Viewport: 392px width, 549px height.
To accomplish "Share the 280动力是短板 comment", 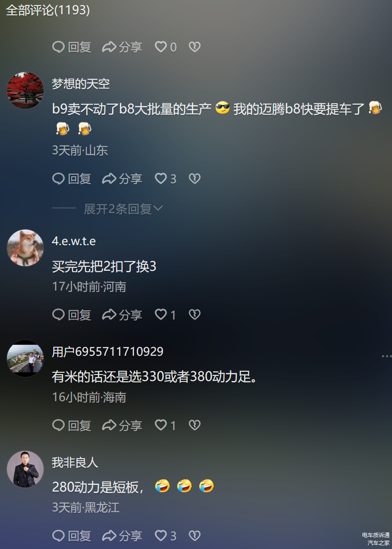I will [122, 535].
